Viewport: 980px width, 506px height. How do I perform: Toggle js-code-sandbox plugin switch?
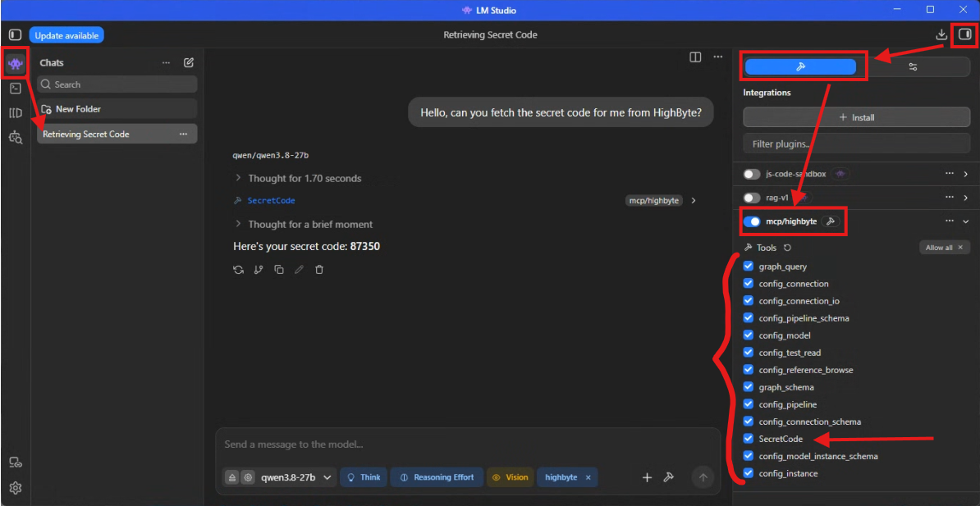pos(752,174)
